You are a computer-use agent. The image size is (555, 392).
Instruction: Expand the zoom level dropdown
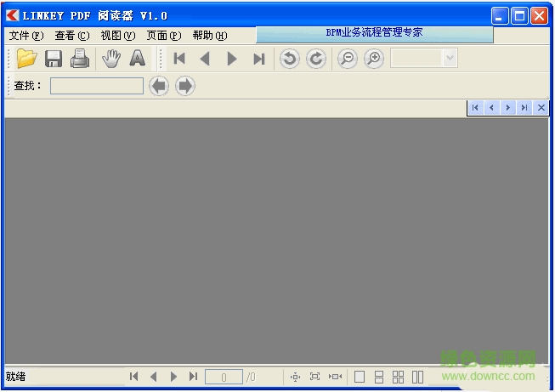(450, 59)
